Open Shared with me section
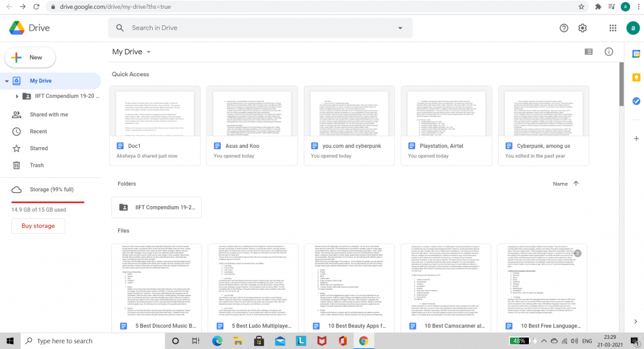This screenshot has width=644, height=349. pos(50,114)
